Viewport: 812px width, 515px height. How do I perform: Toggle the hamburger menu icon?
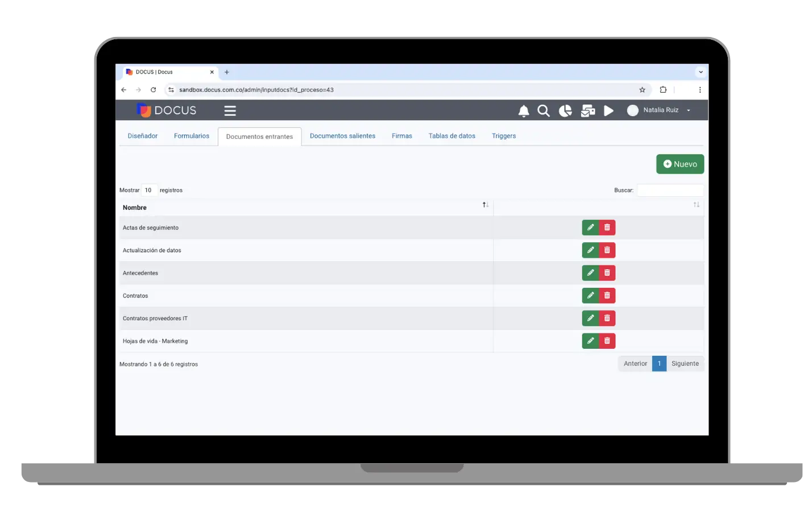click(230, 111)
